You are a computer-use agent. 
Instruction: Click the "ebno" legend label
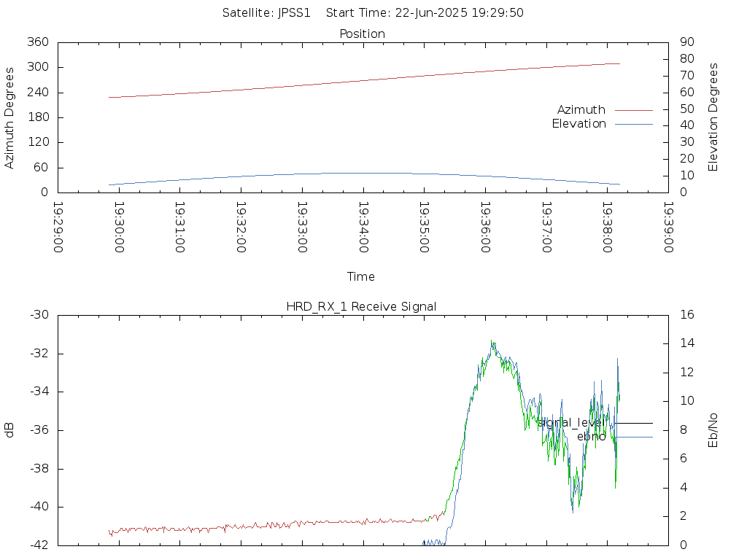591,437
